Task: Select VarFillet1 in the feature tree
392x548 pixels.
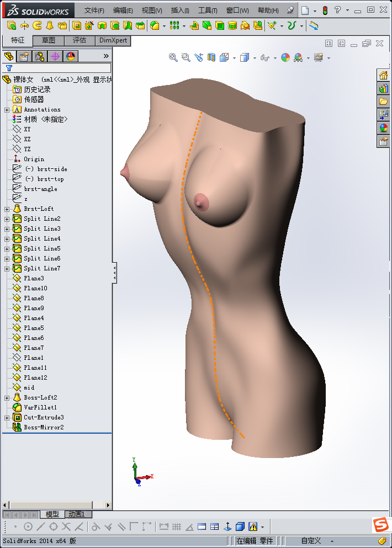Action: pyautogui.click(x=40, y=407)
